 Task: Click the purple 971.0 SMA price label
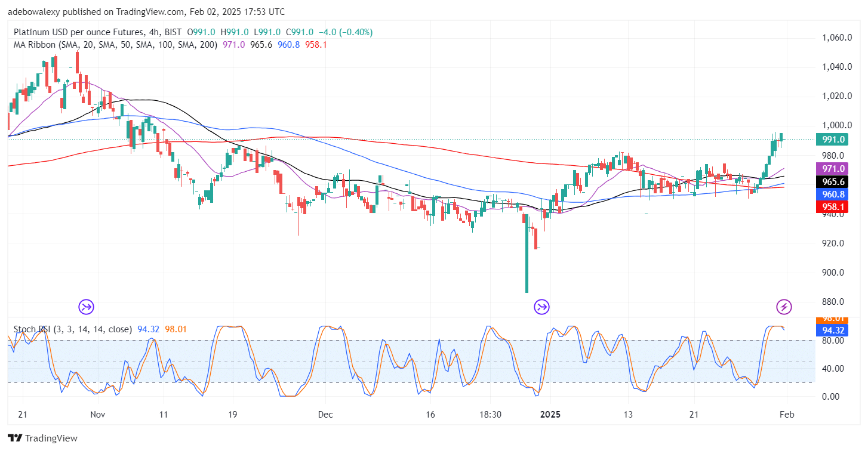click(833, 169)
